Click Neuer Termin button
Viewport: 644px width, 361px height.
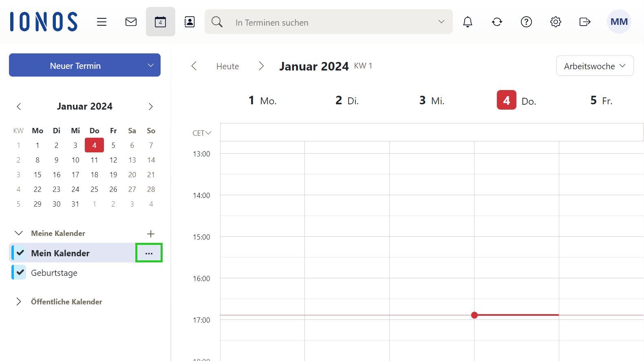pos(75,65)
